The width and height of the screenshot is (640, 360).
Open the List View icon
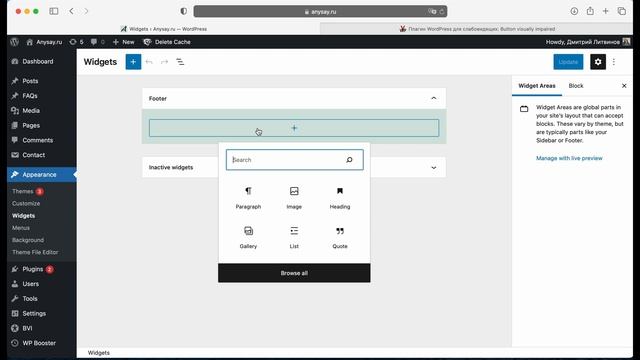180,62
